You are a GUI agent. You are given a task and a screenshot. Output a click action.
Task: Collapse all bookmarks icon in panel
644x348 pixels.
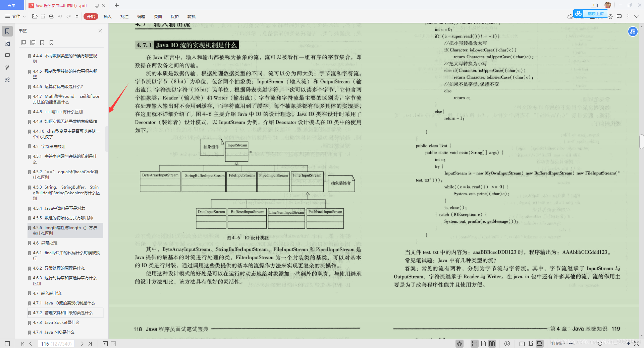tap(33, 43)
